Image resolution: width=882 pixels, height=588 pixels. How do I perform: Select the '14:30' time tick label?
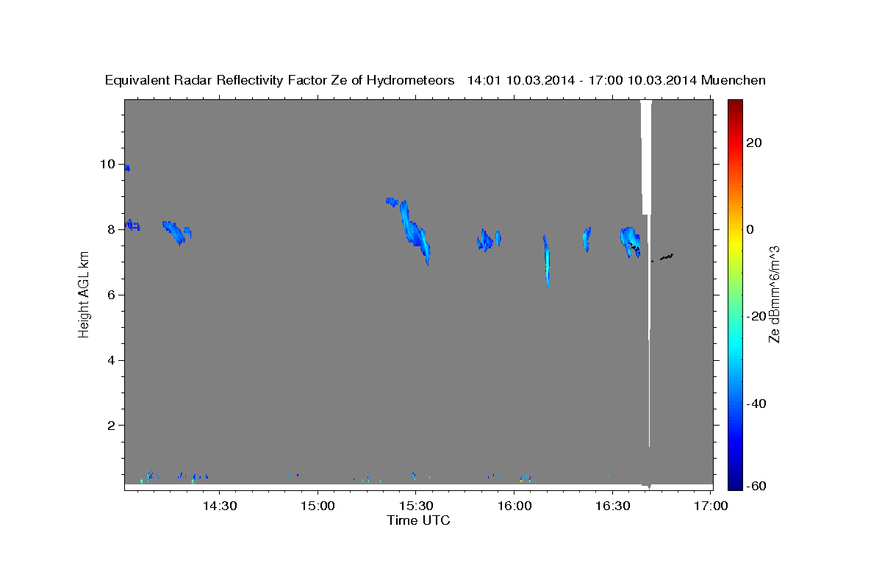(x=219, y=506)
